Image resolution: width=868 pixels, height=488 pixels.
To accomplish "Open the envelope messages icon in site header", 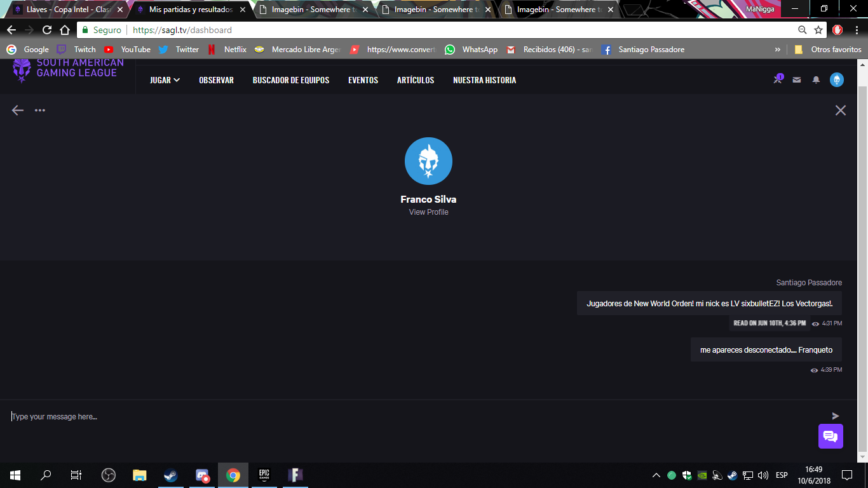I will (797, 80).
